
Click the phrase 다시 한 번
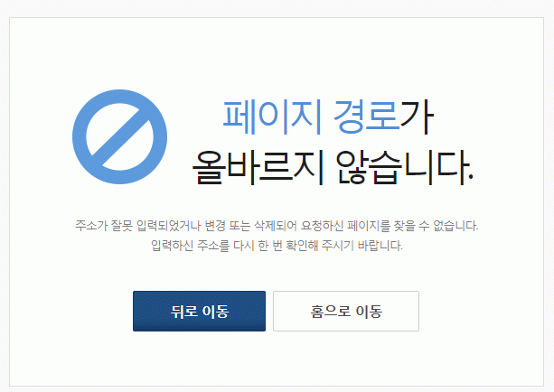(x=258, y=246)
